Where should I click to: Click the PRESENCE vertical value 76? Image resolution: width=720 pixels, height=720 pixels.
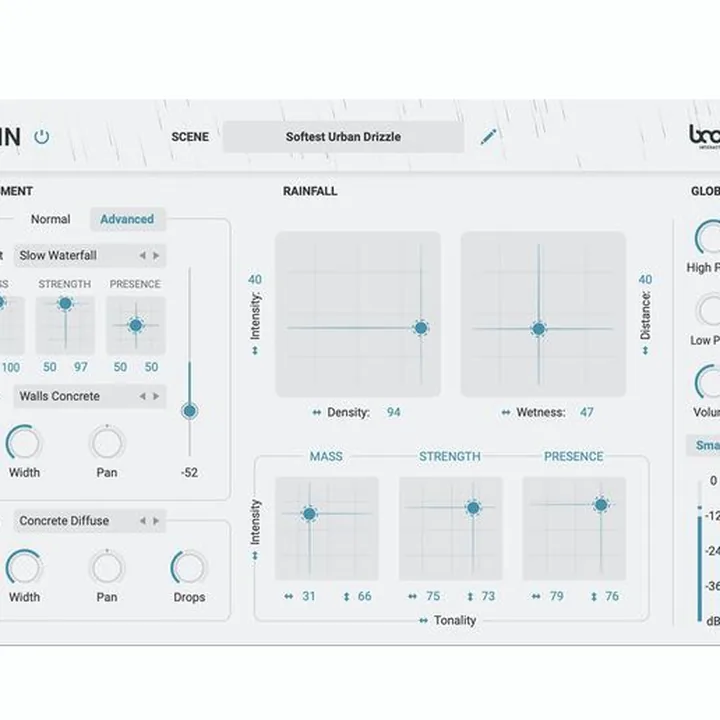coord(612,596)
